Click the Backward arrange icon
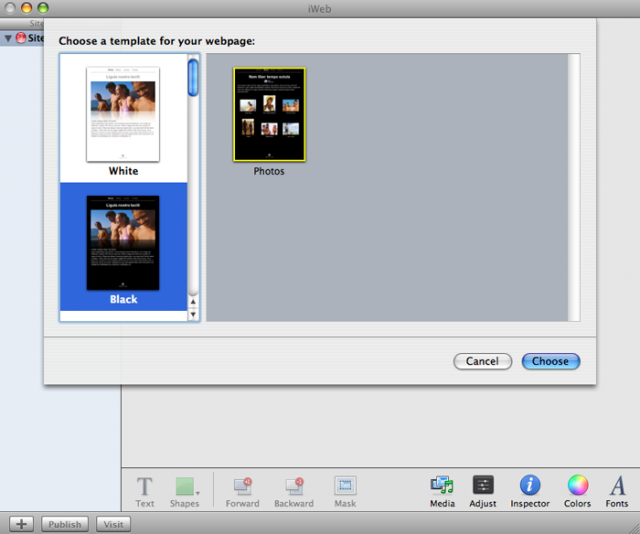Viewport: 640px width, 534px height. pos(294,492)
